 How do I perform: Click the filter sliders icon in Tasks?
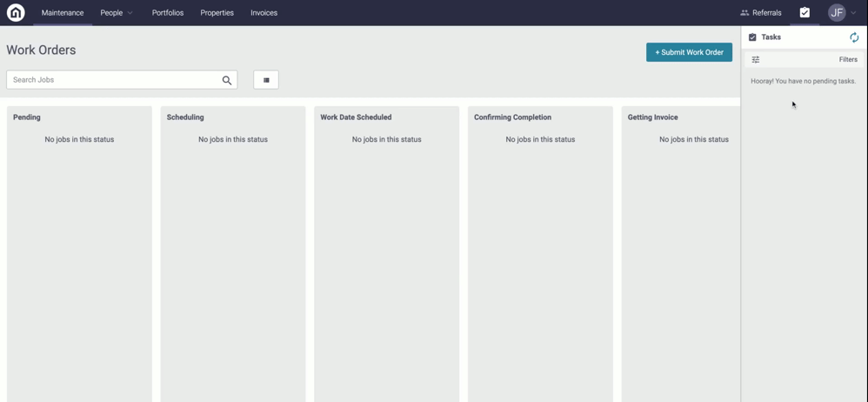(756, 60)
